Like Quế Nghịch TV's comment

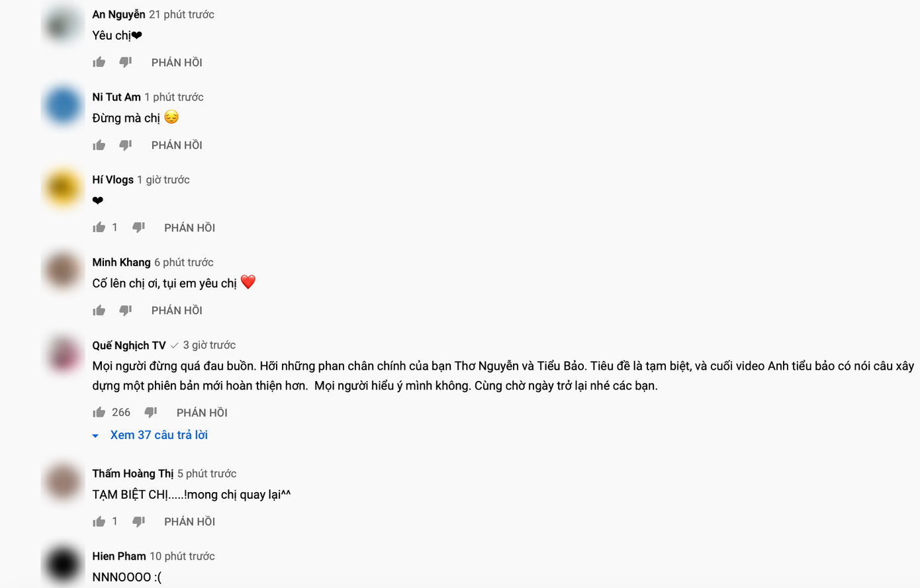click(x=99, y=413)
